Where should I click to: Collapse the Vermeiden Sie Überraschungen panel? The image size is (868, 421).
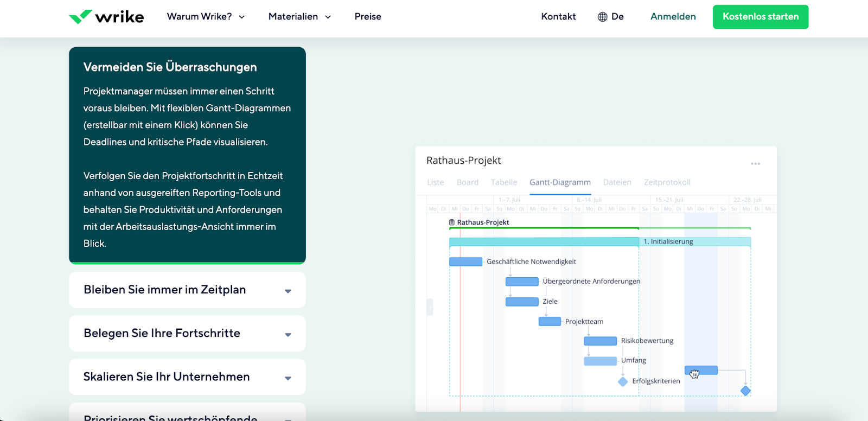[187, 155]
